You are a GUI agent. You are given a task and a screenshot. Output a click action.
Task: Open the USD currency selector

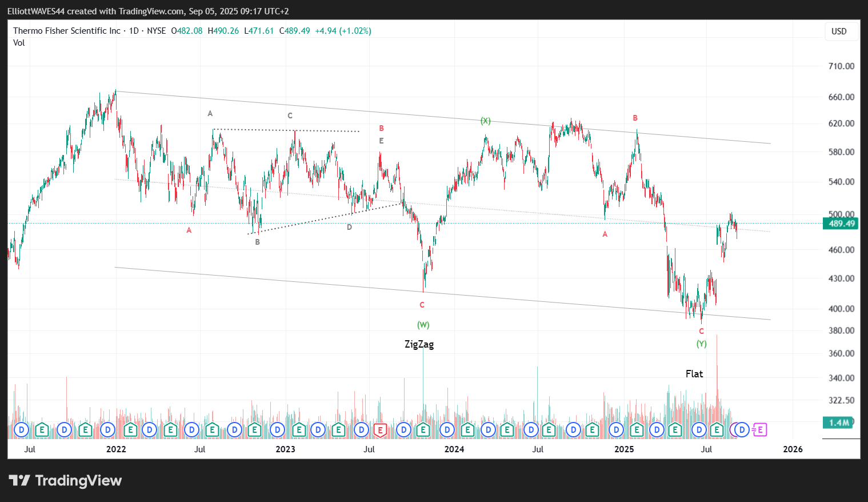pyautogui.click(x=839, y=31)
